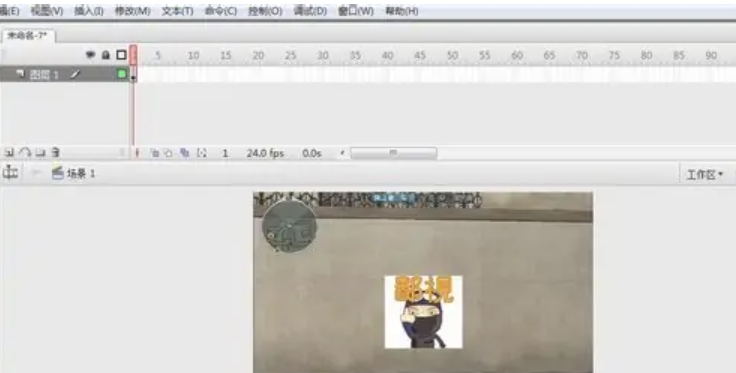Open the 视图(V) menu
The height and width of the screenshot is (373, 736).
(47, 11)
